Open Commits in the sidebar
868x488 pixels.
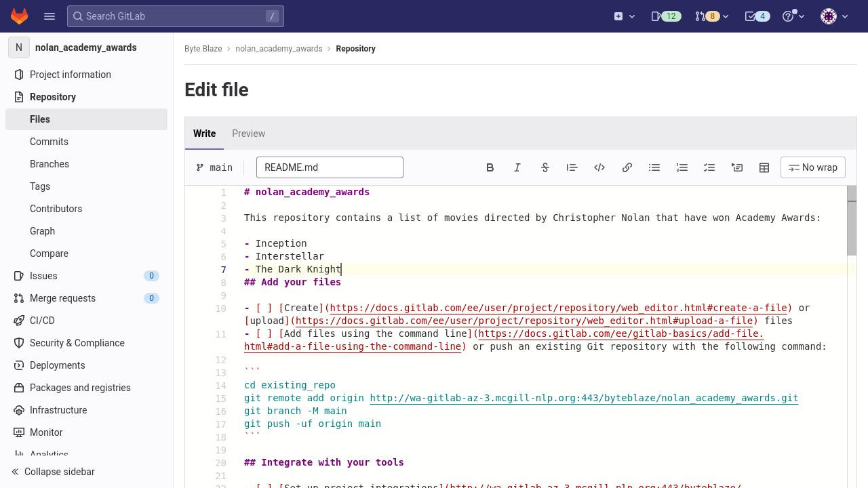[86, 142]
